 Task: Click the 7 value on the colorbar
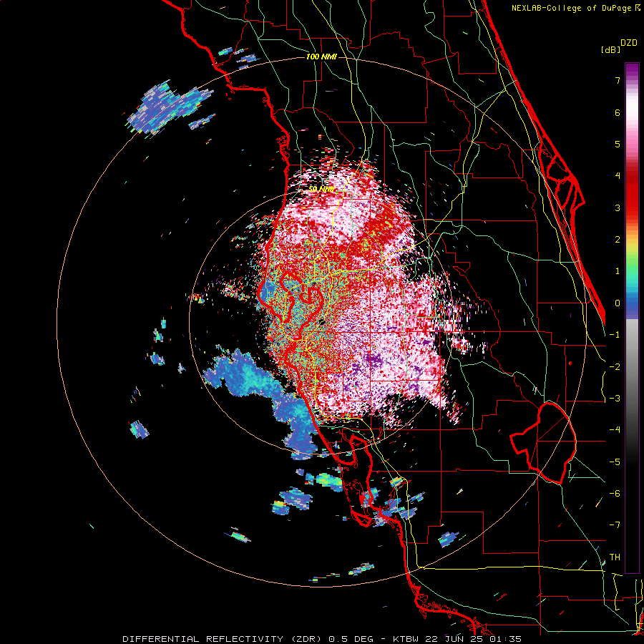(x=618, y=80)
